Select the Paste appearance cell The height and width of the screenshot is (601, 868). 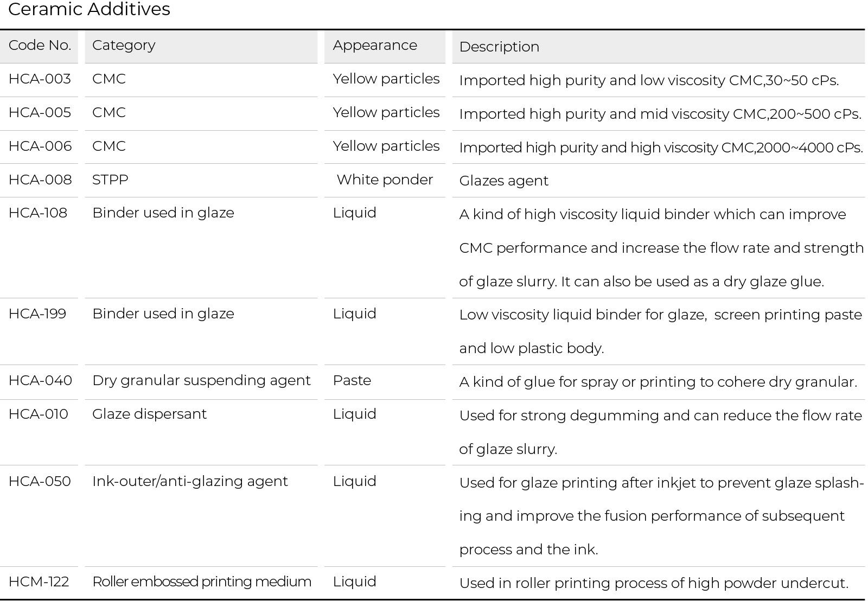click(x=352, y=381)
